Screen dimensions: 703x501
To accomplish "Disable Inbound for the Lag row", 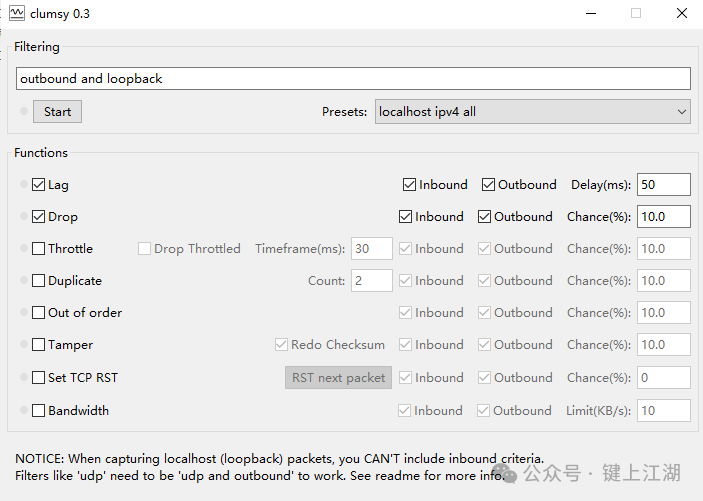I will click(x=410, y=185).
